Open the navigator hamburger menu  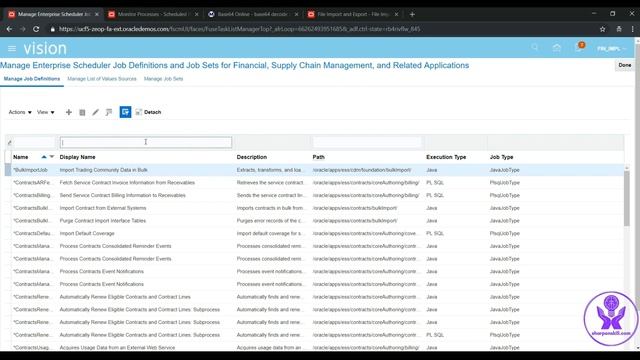click(x=12, y=49)
